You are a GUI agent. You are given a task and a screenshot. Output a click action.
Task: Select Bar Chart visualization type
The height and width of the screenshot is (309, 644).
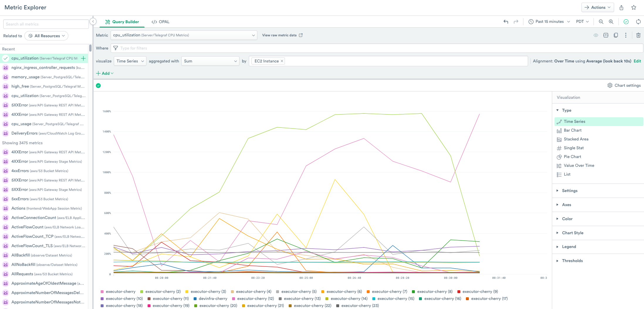572,130
